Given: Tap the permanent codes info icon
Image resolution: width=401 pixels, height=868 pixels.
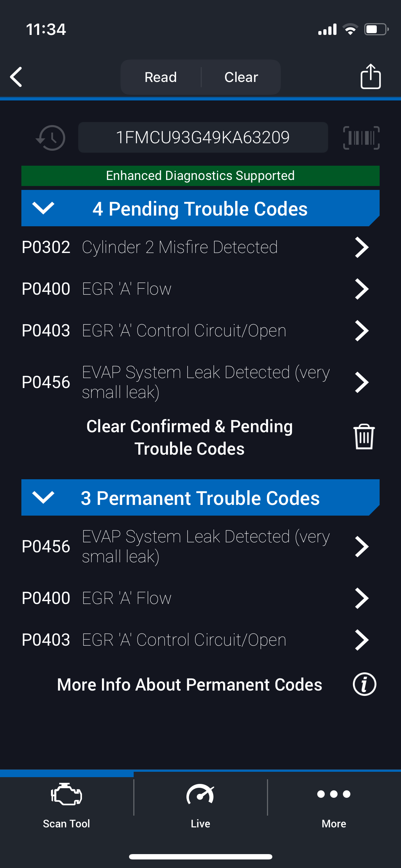Looking at the screenshot, I should pyautogui.click(x=364, y=684).
